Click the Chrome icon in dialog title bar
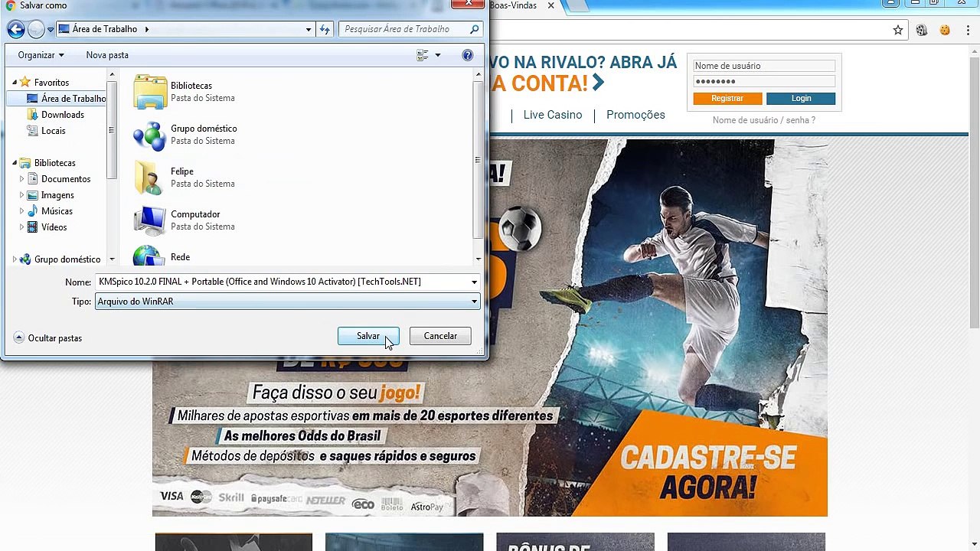Viewport: 980px width, 551px height. click(11, 5)
